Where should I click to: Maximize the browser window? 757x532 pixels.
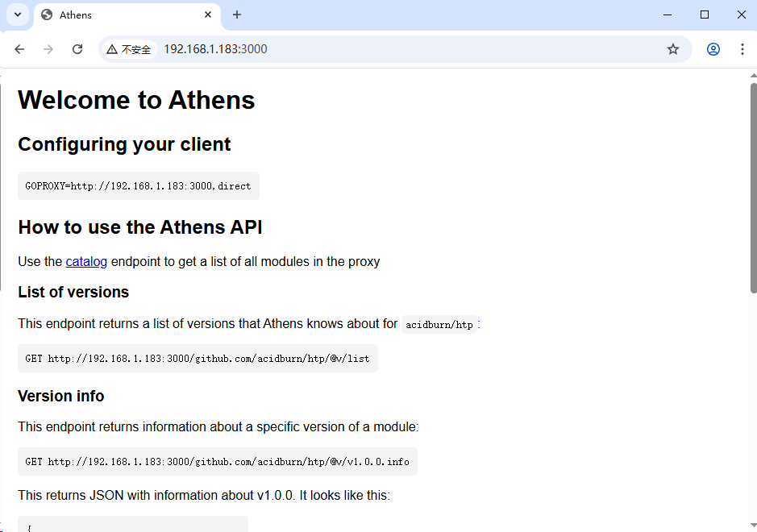pyautogui.click(x=705, y=15)
